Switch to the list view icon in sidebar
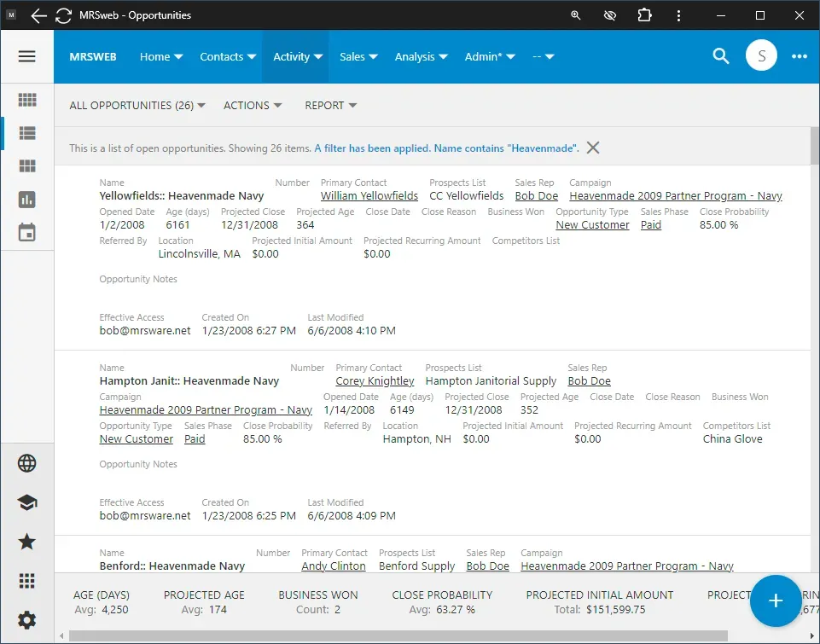The image size is (820, 644). (27, 133)
